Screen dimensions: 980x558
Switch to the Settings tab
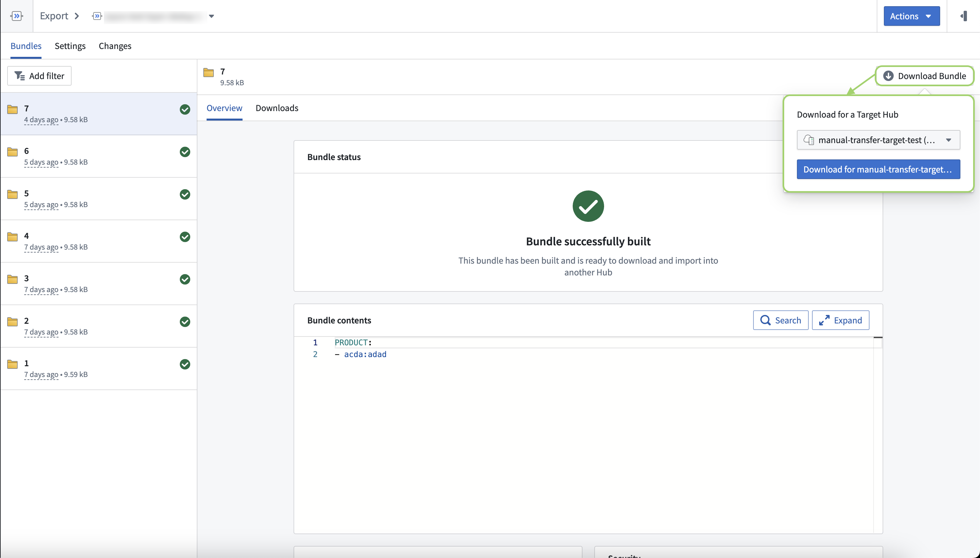tap(70, 46)
